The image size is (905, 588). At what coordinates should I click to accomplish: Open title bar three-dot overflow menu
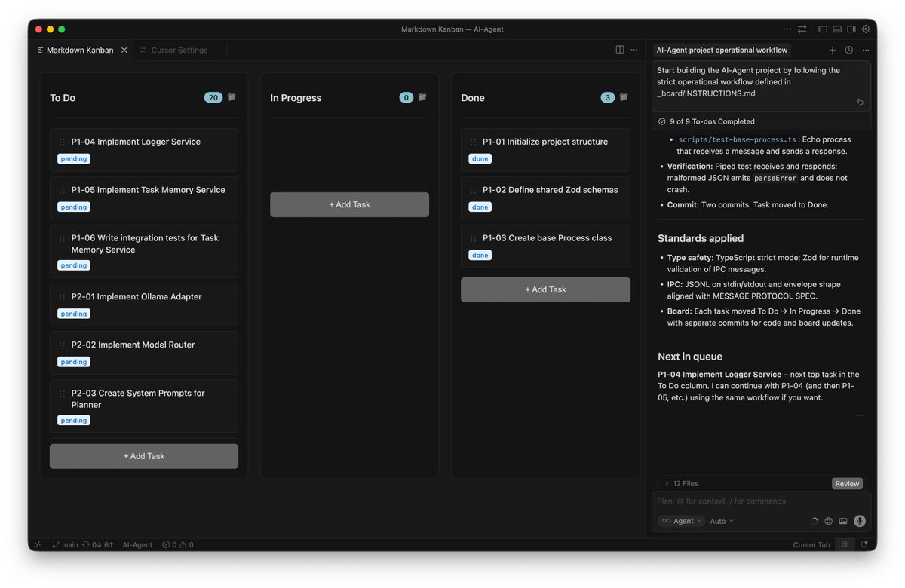[788, 29]
